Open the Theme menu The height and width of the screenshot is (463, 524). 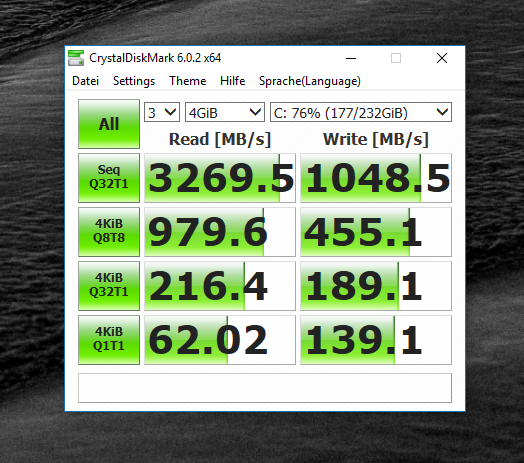click(x=187, y=81)
